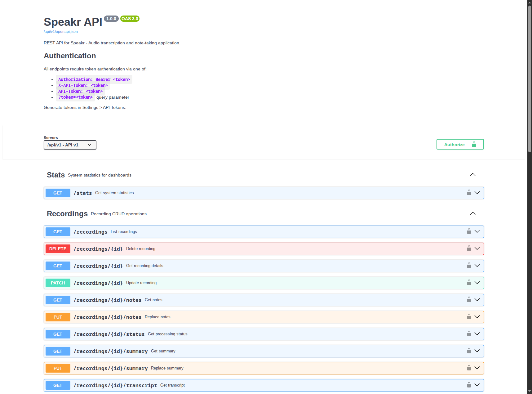Image resolution: width=532 pixels, height=394 pixels.
Task: Click the padlock on PUT replace notes endpoint
Action: [x=469, y=317]
